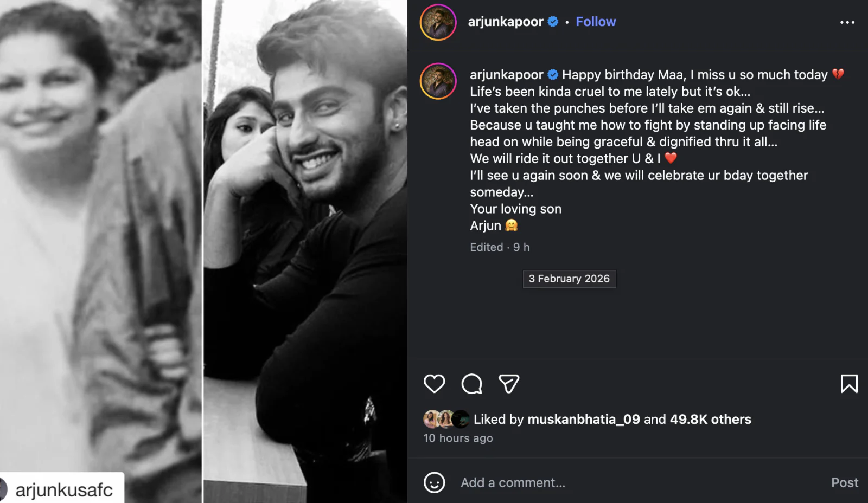
Task: Toggle like state on the heart icon
Action: 433,384
